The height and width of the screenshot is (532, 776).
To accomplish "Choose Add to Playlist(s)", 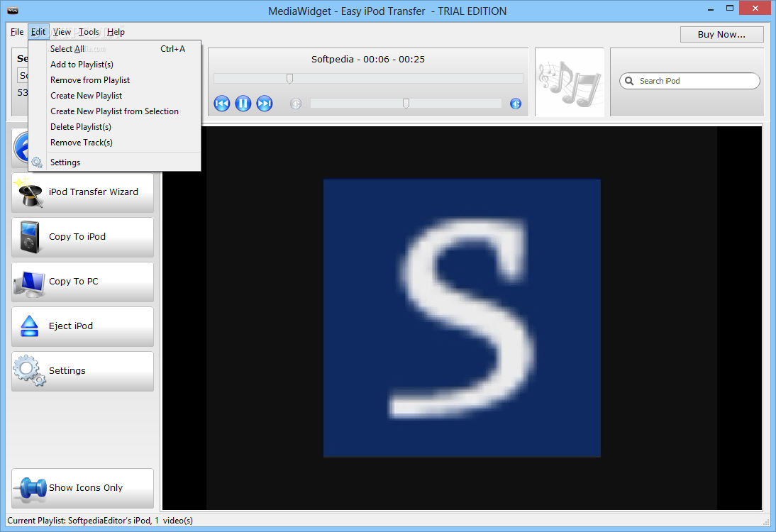I will [114, 65].
